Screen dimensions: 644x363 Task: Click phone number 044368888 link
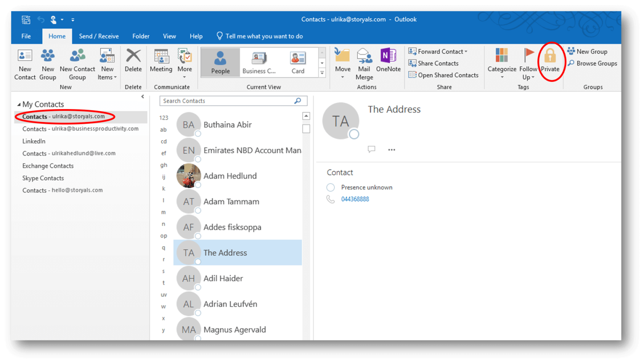[x=355, y=199]
